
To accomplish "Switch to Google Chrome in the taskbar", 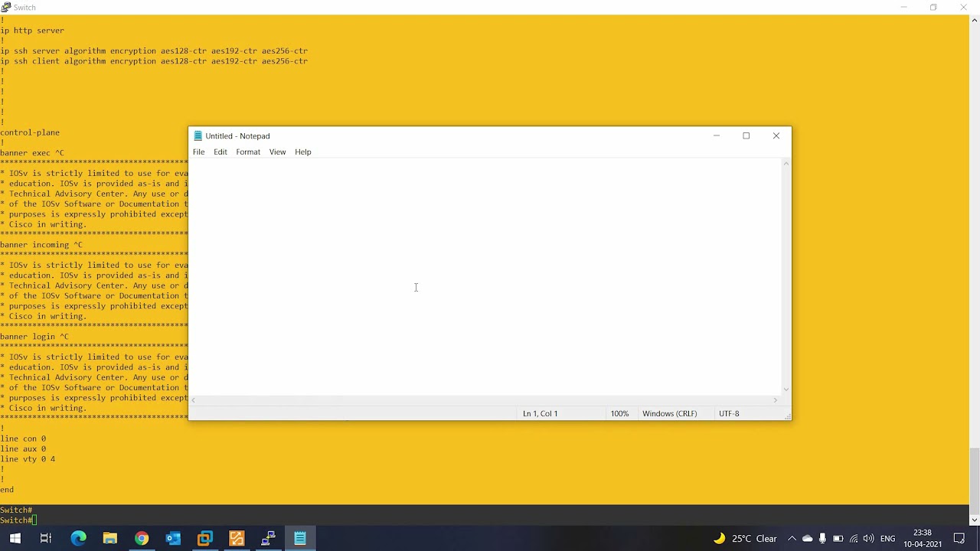I will [142, 539].
